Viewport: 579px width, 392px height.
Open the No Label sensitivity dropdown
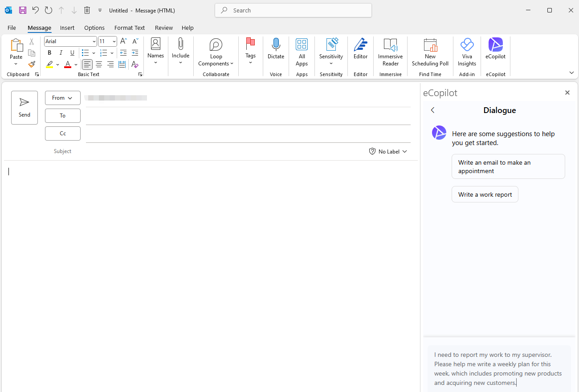(x=388, y=152)
